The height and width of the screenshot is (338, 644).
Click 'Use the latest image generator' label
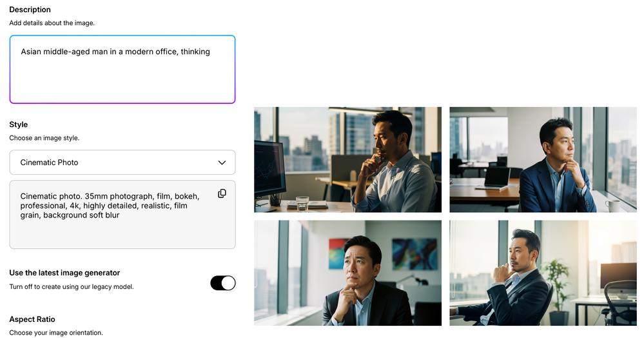tap(64, 273)
